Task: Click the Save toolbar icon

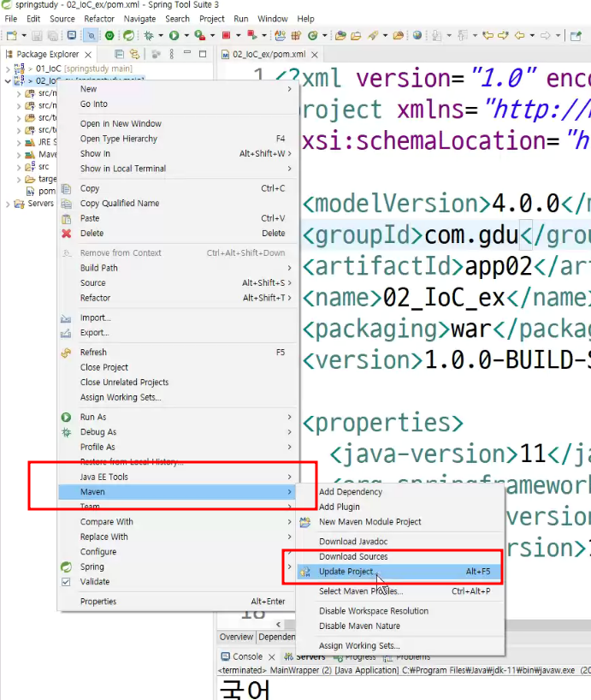Action: click(37, 36)
